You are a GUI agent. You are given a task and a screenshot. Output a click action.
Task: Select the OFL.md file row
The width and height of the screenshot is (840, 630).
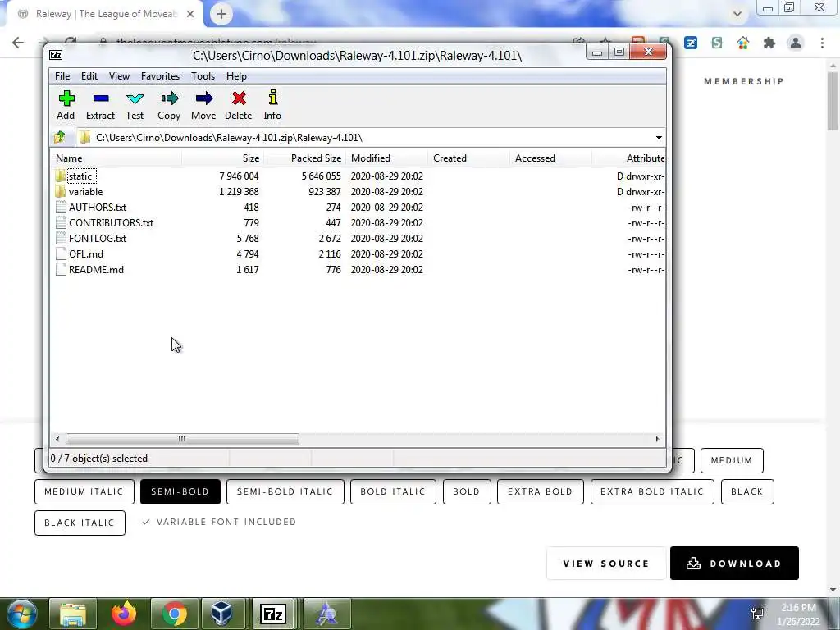coord(358,254)
